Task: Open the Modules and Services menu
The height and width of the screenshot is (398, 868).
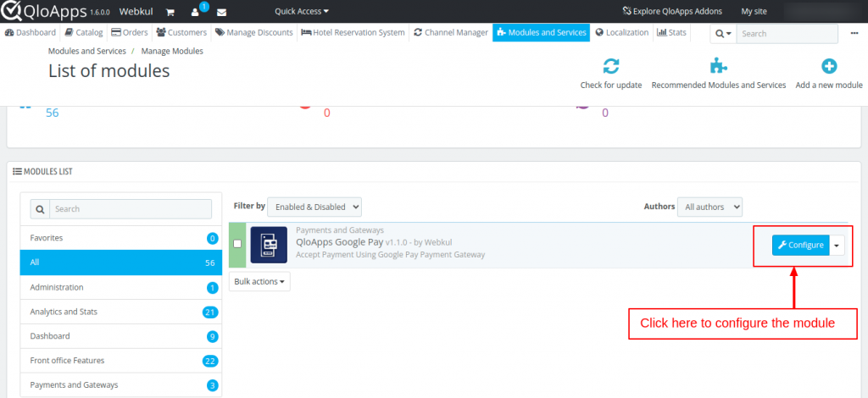Action: 542,33
